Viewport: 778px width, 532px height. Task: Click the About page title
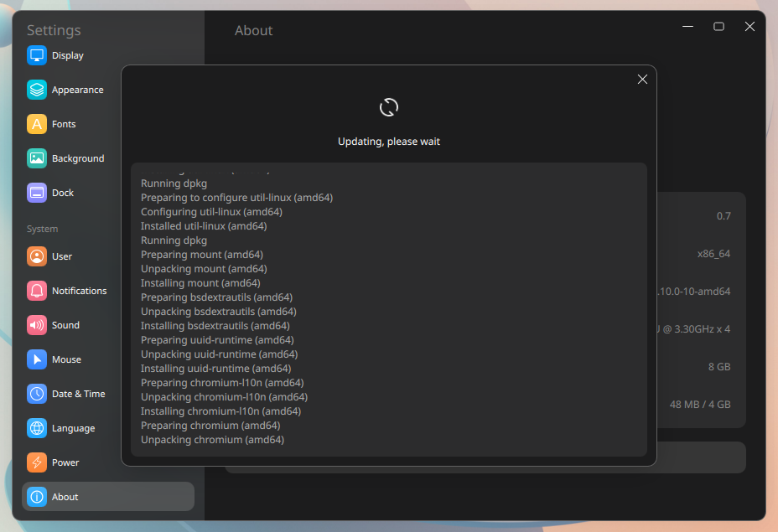[x=253, y=31]
